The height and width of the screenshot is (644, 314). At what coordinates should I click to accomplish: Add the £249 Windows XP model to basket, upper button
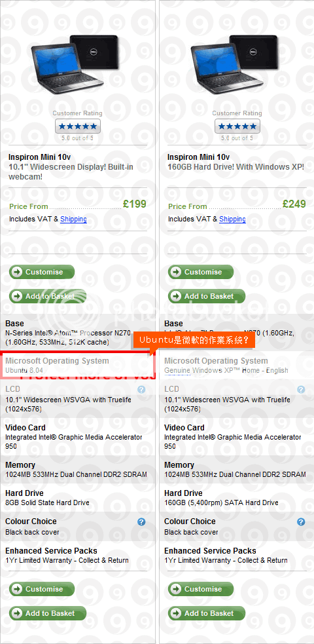pos(207,296)
